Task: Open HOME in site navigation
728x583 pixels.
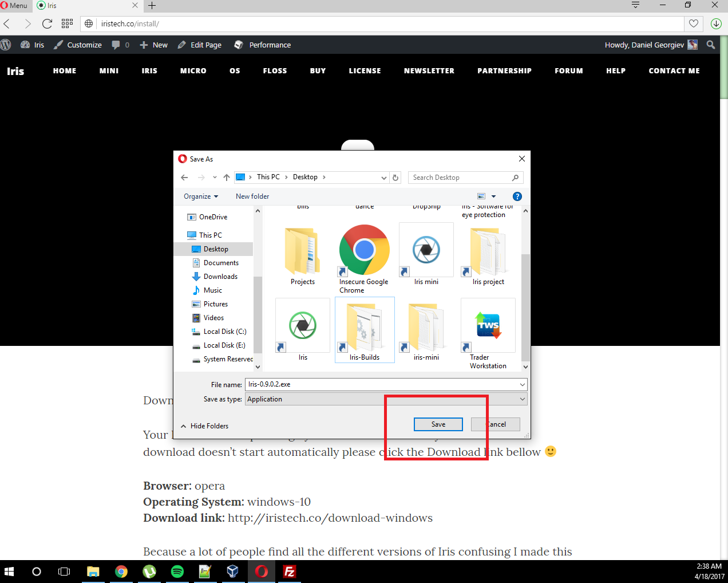Action: pos(65,70)
